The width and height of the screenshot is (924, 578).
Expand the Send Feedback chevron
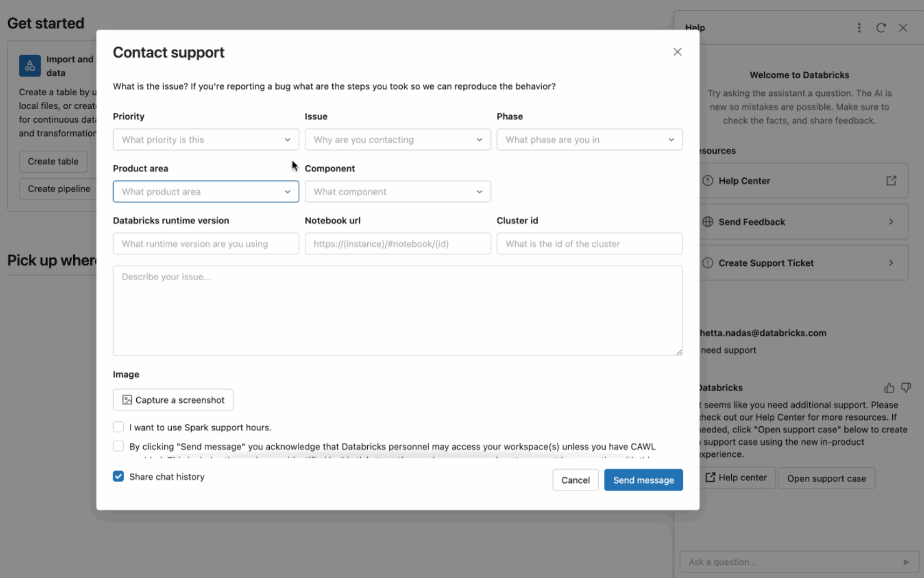pyautogui.click(x=891, y=222)
